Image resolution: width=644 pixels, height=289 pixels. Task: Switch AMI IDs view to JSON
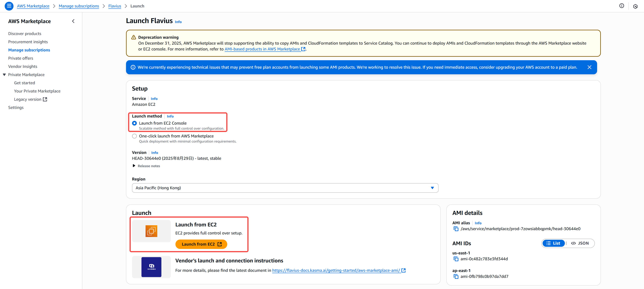580,243
